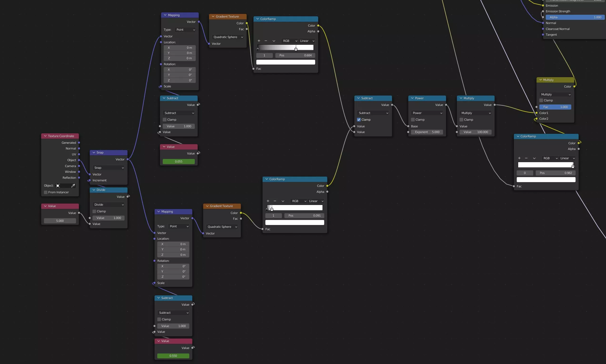The image size is (606, 364).
Task: Check From Instancer in Texture Coordinate
Action: pyautogui.click(x=46, y=192)
